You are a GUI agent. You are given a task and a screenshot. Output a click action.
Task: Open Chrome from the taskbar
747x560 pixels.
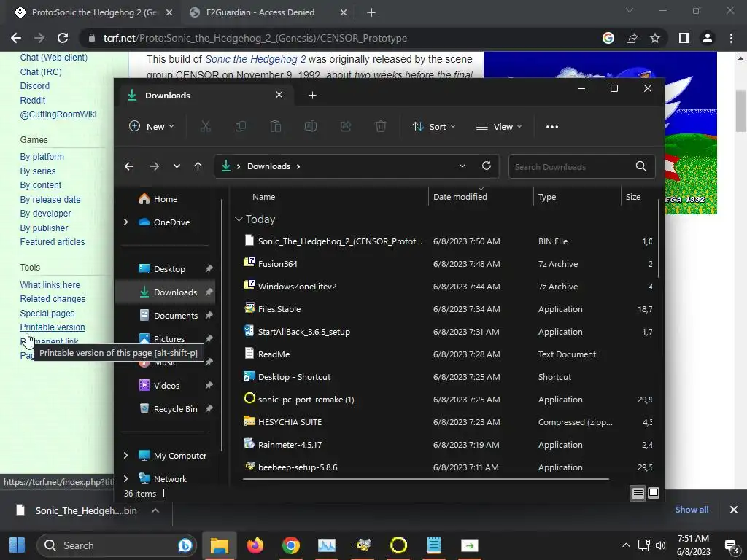pos(291,545)
